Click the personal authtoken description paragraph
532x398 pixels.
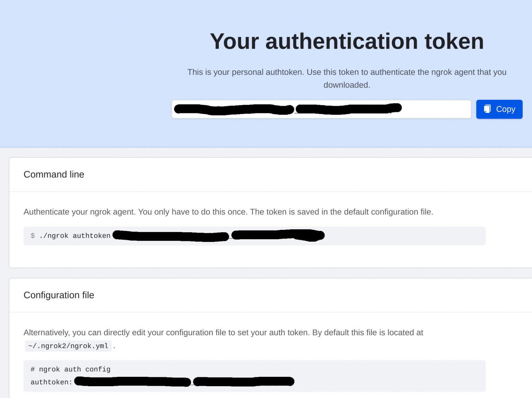click(x=346, y=72)
